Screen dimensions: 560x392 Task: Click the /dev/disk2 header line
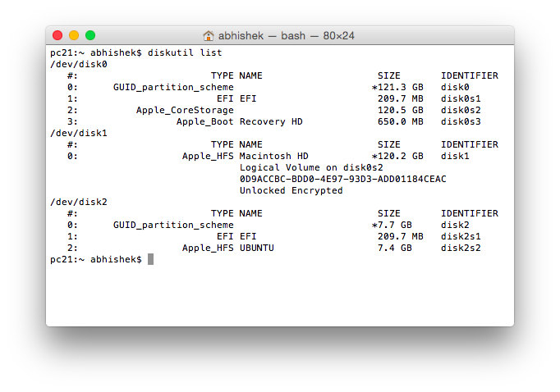pyautogui.click(x=79, y=202)
